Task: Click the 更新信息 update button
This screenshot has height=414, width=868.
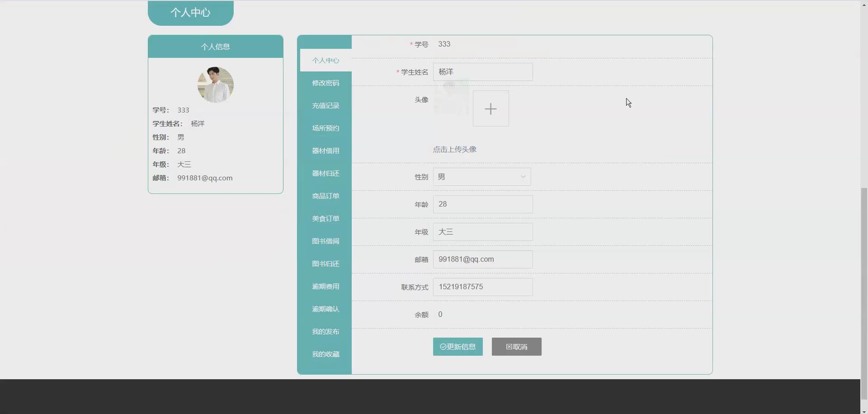Action: tap(458, 347)
